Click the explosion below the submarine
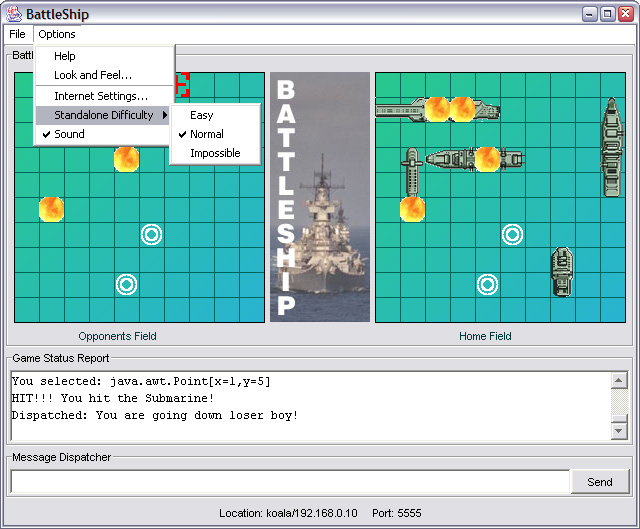Screen dimensions: 640x529 [412, 209]
